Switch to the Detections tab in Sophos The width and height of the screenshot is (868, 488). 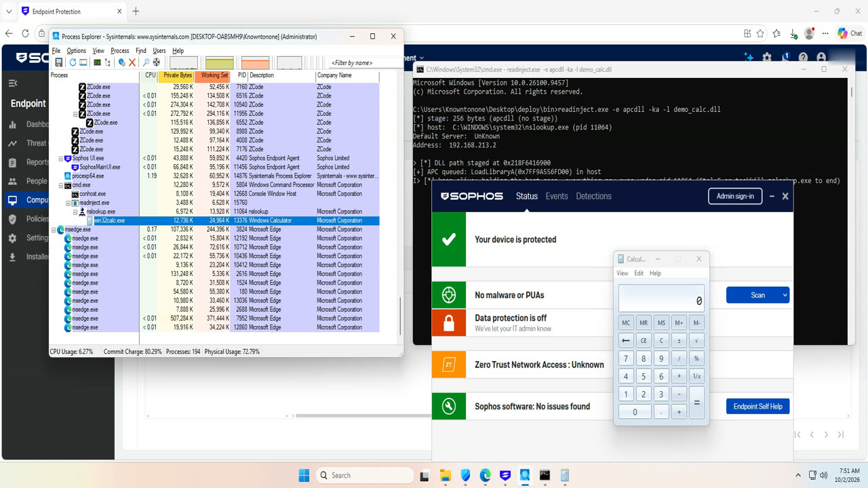(594, 196)
